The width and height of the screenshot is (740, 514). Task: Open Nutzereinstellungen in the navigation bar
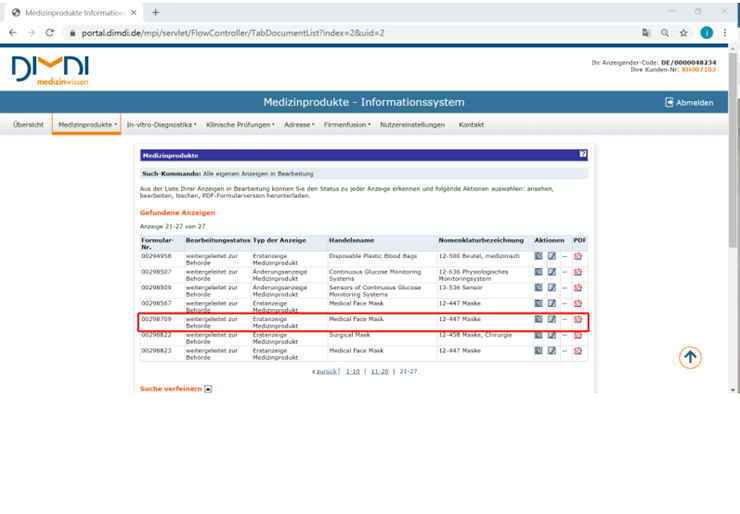(x=412, y=125)
